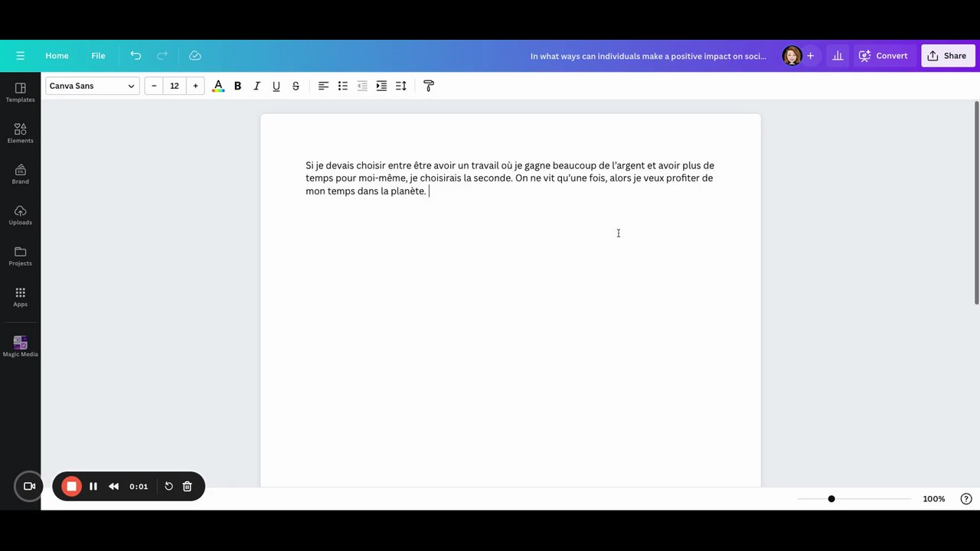This screenshot has height=551, width=980.
Task: Open the Templates panel
Action: [21, 93]
